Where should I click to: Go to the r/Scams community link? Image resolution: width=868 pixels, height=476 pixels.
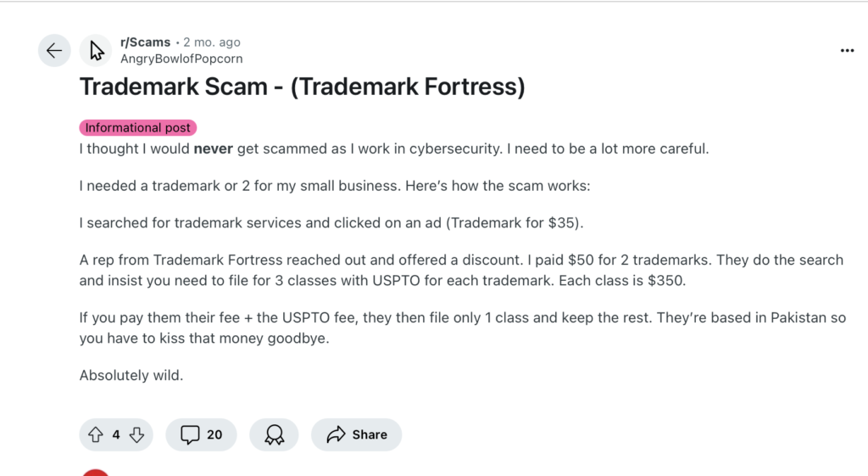tap(145, 42)
